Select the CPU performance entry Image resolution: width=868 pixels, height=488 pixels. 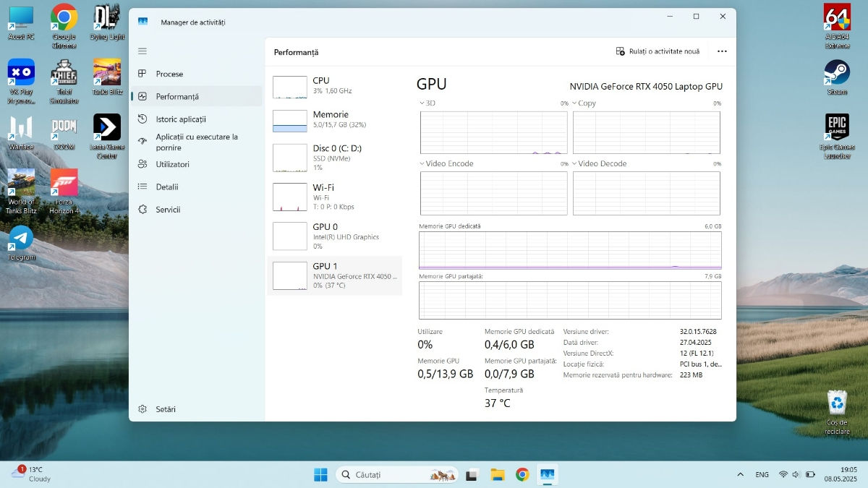[335, 86]
